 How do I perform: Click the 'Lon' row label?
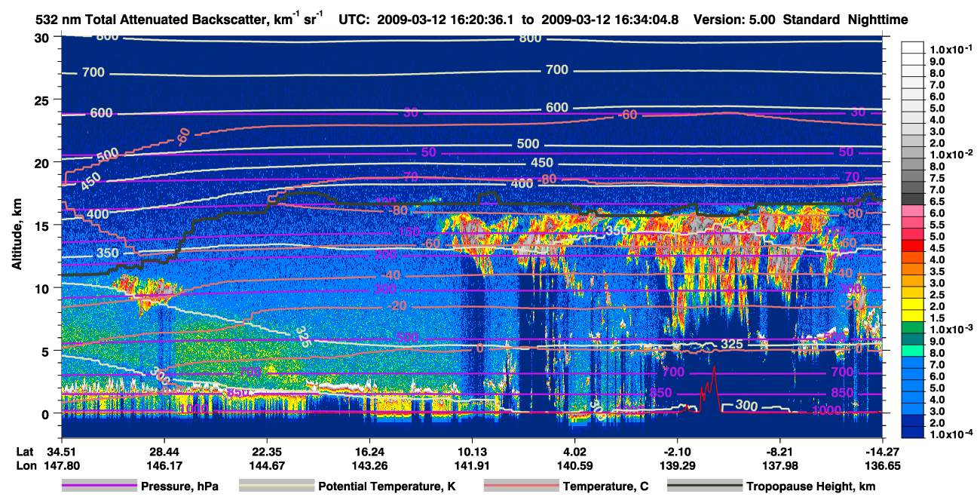pyautogui.click(x=25, y=466)
